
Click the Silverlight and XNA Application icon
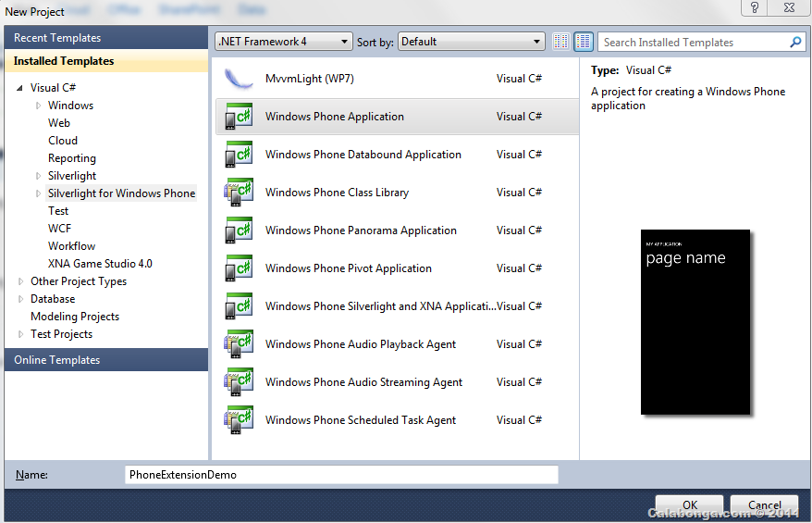tap(239, 305)
